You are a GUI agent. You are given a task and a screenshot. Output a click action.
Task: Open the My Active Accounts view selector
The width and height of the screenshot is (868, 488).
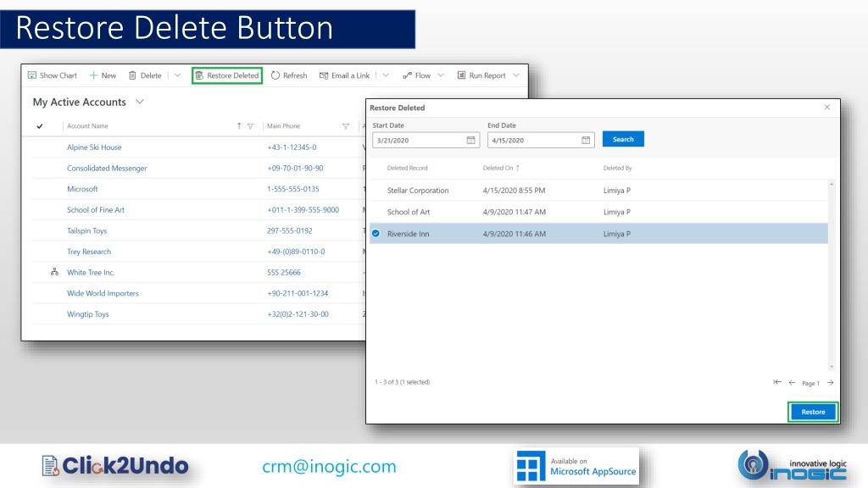[x=88, y=102]
